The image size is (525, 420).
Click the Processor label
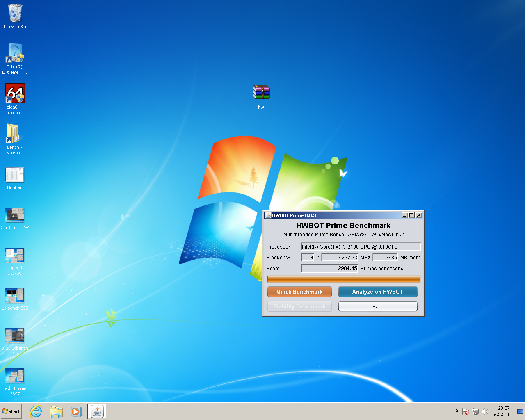coord(278,247)
